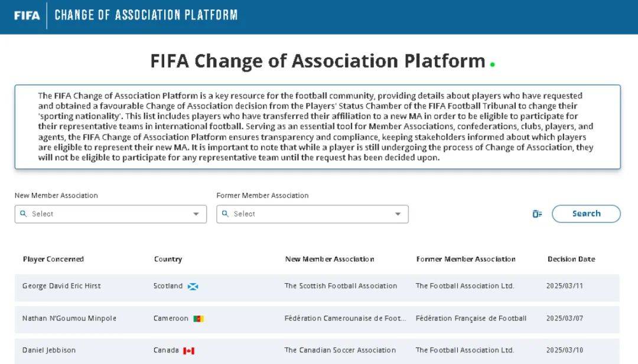Select the Daniel Jebbison row
Image resolution: width=638 pixels, height=364 pixels.
point(49,350)
